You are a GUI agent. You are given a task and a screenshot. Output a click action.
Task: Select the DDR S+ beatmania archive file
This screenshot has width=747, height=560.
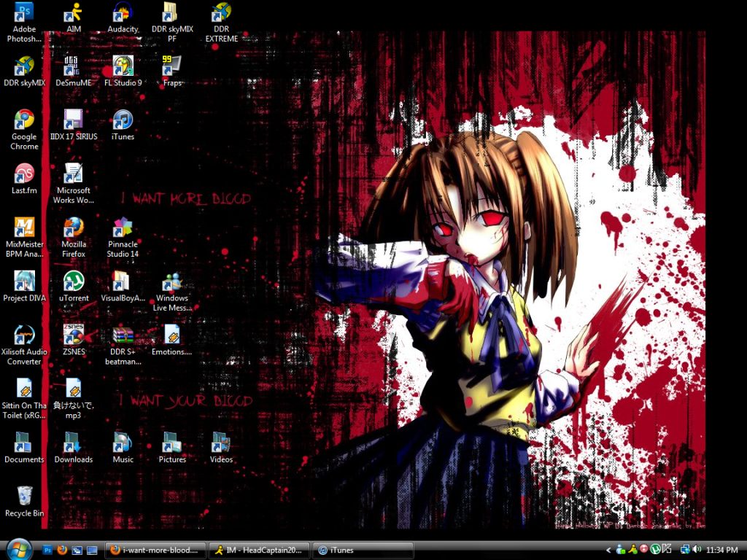tap(123, 345)
